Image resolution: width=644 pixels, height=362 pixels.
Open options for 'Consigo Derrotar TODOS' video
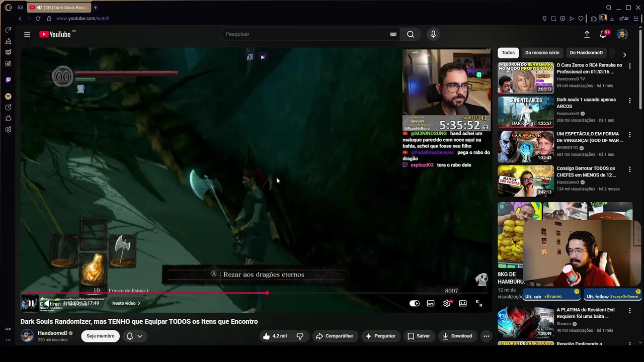pos(629,169)
